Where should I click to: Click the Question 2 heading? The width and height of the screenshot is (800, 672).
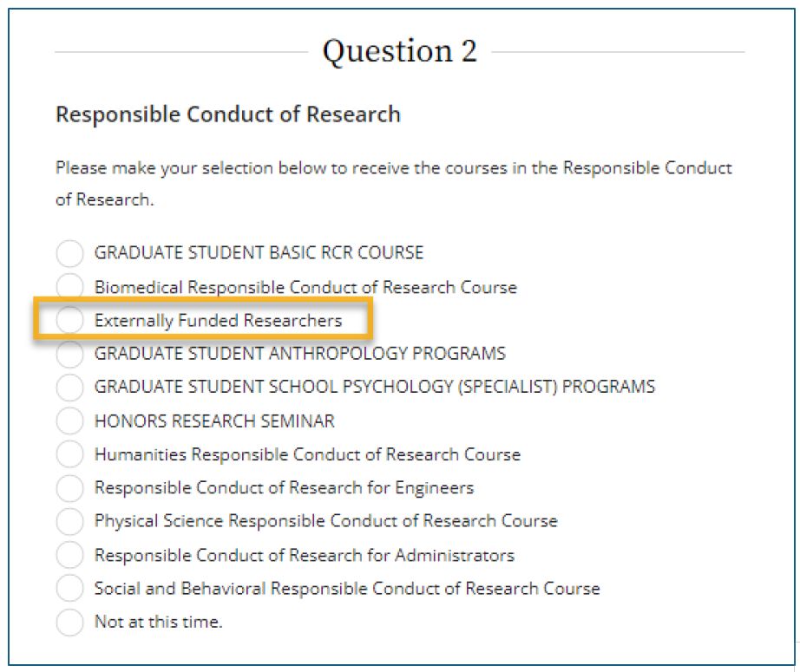click(400, 52)
